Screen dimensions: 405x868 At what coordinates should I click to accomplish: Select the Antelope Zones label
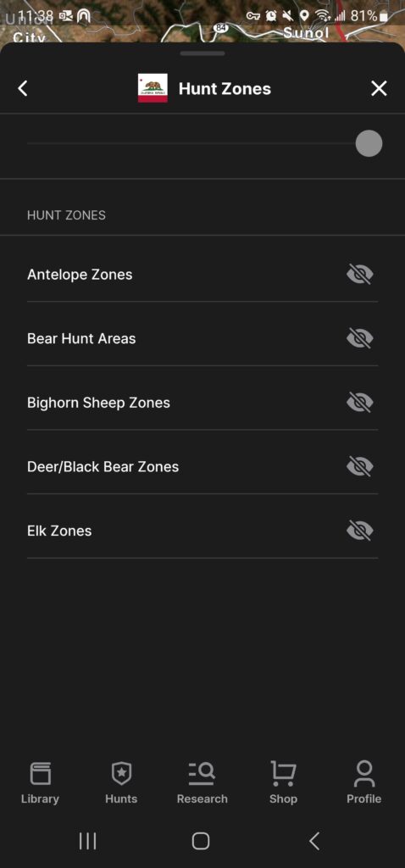coord(80,275)
